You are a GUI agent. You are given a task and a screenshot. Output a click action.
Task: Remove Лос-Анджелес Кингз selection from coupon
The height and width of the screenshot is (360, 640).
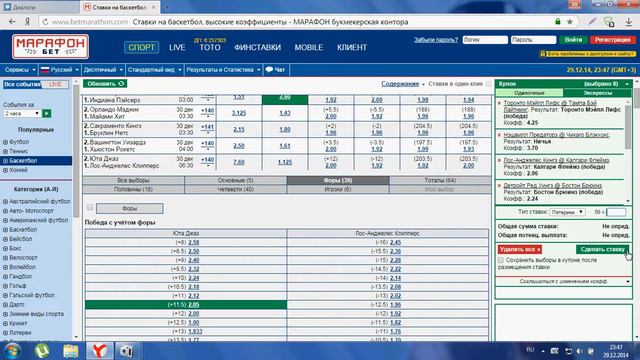point(499,160)
